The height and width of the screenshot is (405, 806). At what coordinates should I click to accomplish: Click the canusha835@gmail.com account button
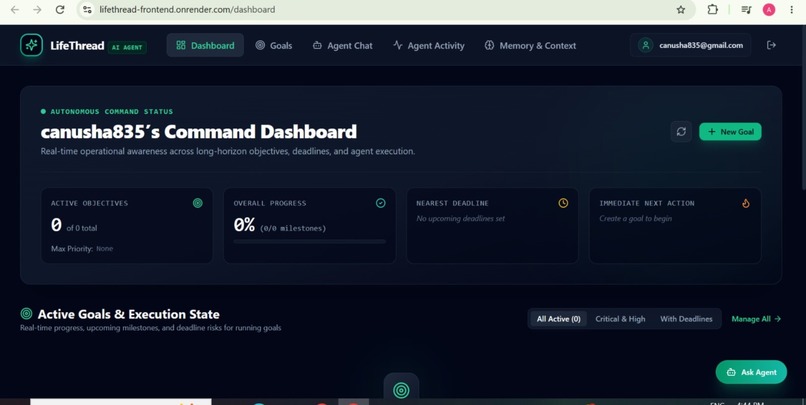[690, 45]
